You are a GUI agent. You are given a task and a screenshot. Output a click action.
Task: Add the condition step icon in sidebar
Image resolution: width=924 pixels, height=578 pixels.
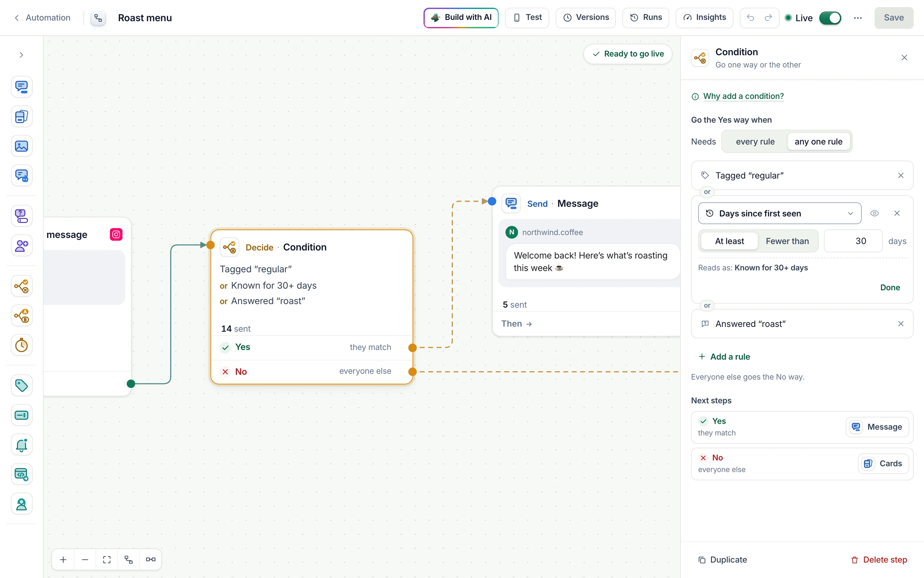(x=21, y=286)
